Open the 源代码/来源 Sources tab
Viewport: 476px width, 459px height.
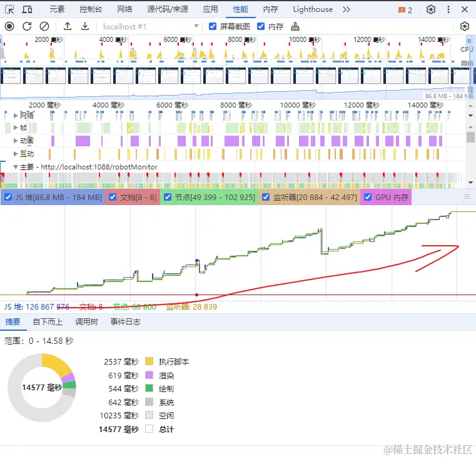pyautogui.click(x=168, y=9)
